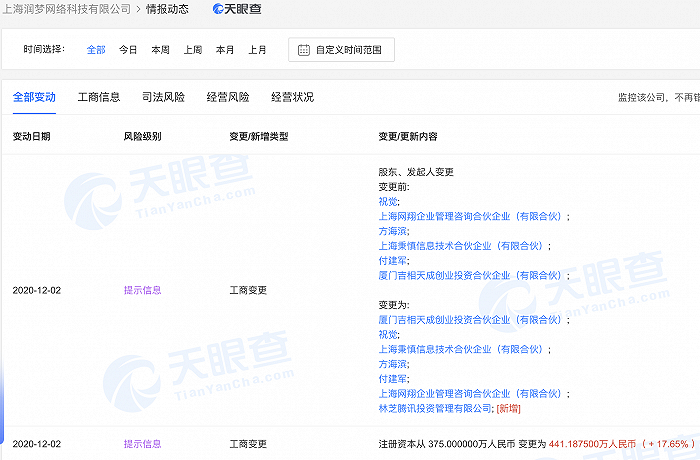The height and width of the screenshot is (460, 700).
Task: Click 变动日期 column header
Action: pos(31,136)
